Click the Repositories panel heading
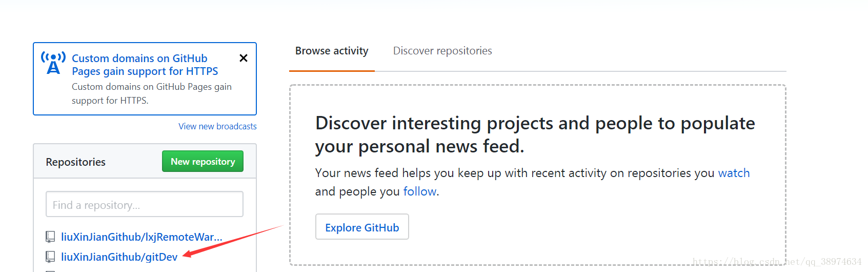The height and width of the screenshot is (272, 868). (75, 162)
